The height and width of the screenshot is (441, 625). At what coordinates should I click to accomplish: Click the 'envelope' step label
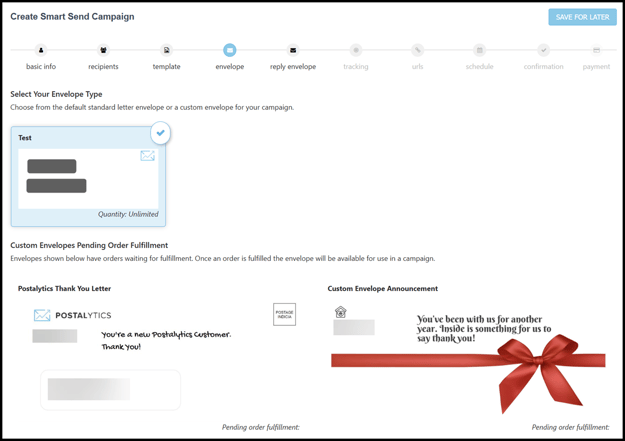click(x=230, y=67)
